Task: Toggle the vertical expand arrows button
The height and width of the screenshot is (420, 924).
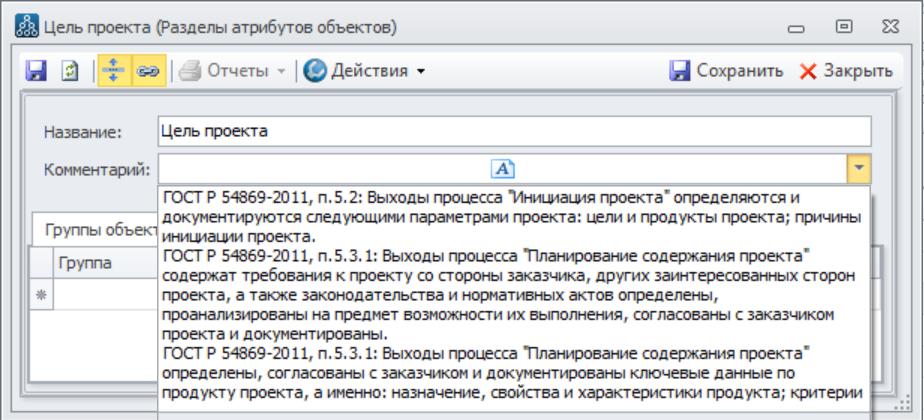Action: coord(113,71)
